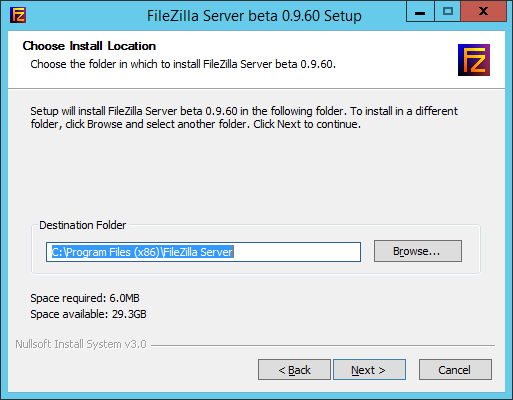
Task: Click the 'FileZilla Server beta 0.9.60 Setup' window title
Action: (254, 16)
